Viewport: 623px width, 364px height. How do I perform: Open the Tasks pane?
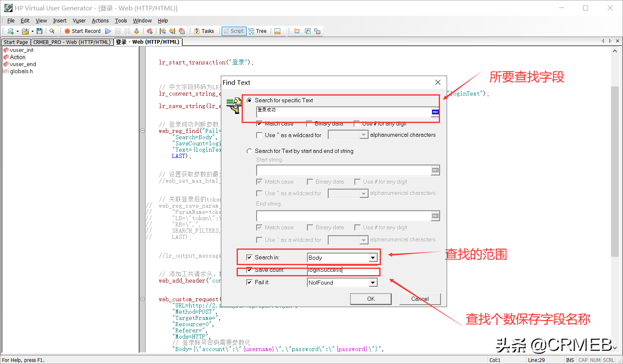coord(204,31)
